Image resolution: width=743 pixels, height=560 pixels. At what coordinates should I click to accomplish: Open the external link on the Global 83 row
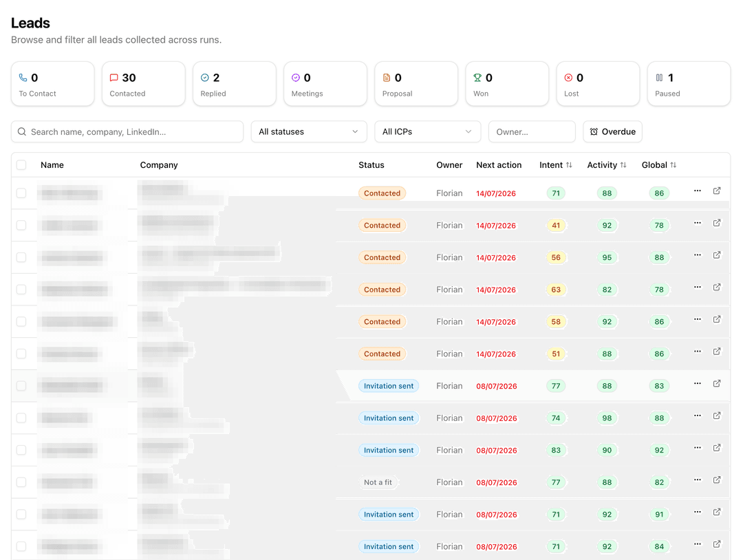(x=717, y=383)
